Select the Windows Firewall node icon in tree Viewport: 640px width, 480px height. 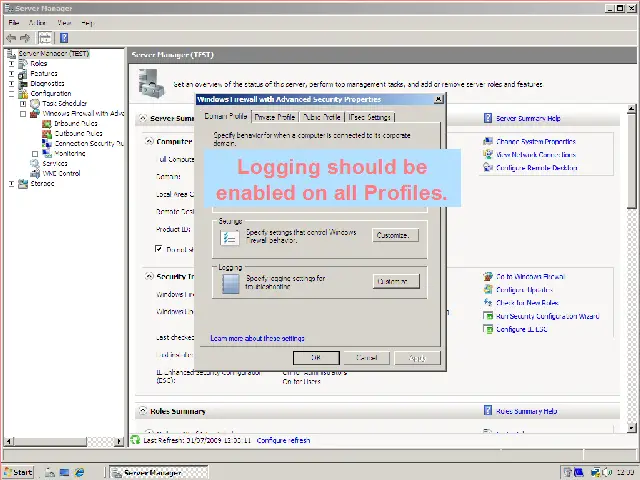35,113
